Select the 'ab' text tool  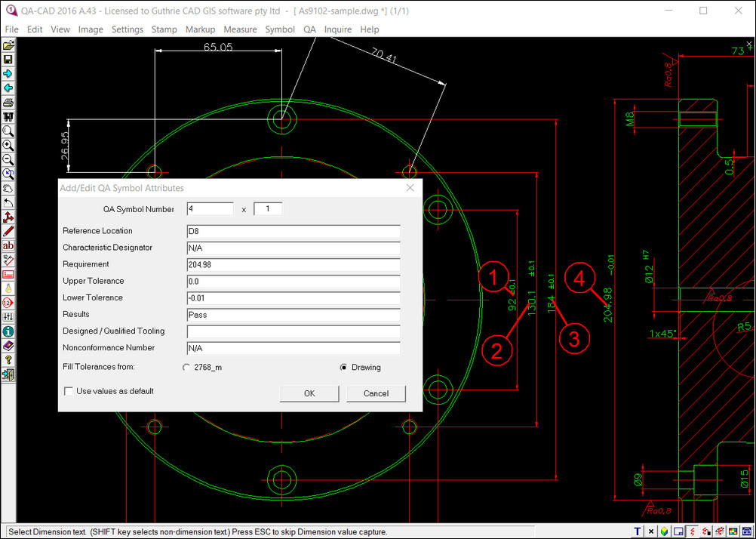[8, 245]
